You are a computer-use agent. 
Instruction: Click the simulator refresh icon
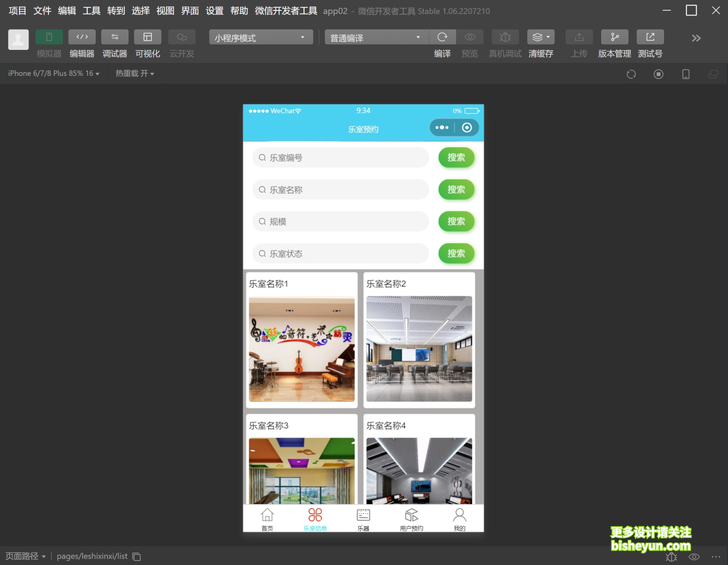coord(631,74)
